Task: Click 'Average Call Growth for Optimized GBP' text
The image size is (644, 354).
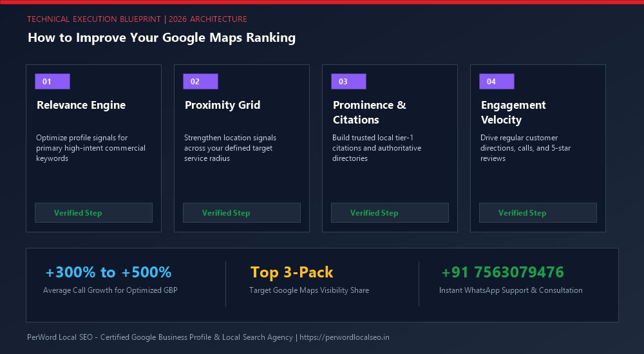Action: click(x=110, y=290)
